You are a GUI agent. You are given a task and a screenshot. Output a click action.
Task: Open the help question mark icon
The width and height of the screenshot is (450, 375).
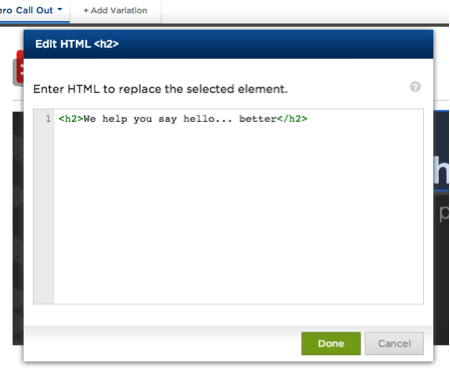pyautogui.click(x=415, y=87)
